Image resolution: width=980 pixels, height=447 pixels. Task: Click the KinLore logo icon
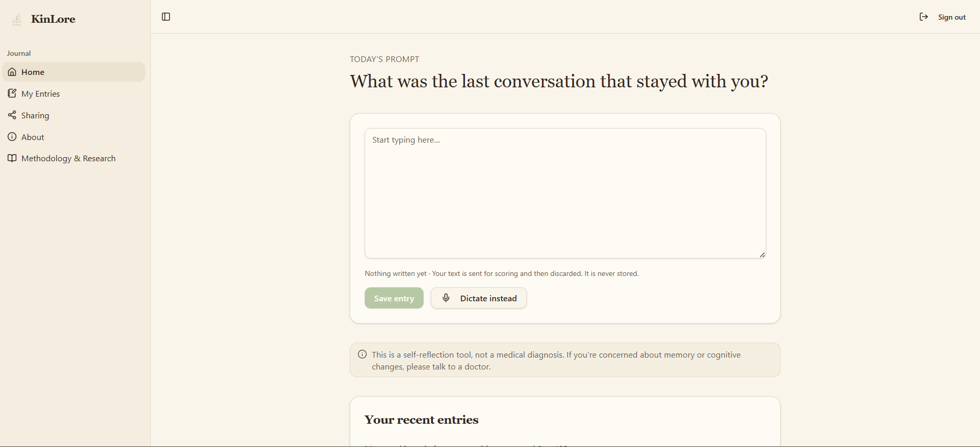pyautogui.click(x=17, y=20)
